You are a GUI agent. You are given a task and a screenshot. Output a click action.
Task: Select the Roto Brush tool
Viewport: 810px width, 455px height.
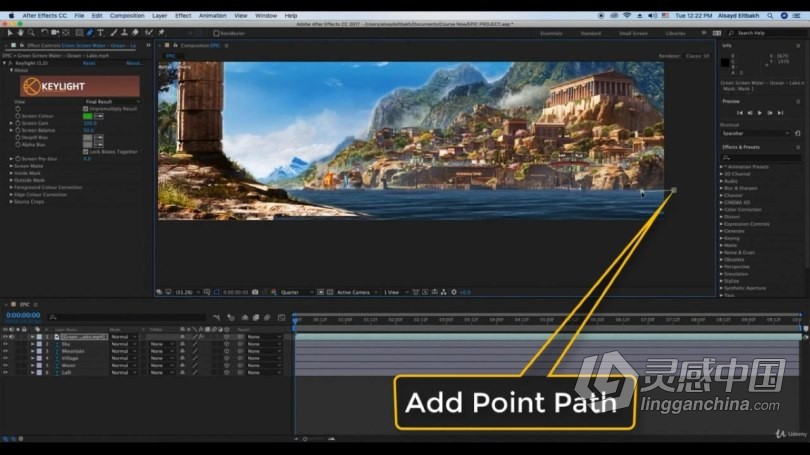click(149, 33)
